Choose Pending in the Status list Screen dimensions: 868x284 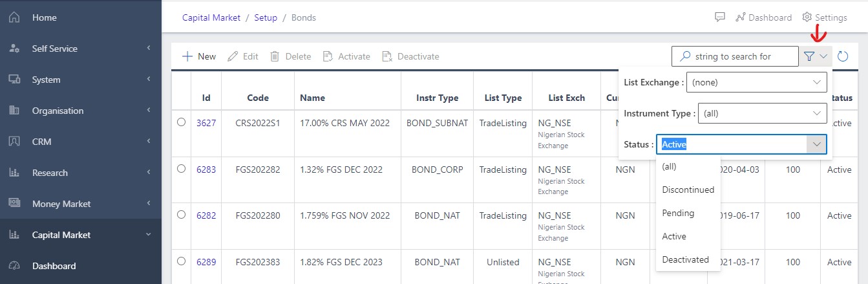(x=688, y=213)
